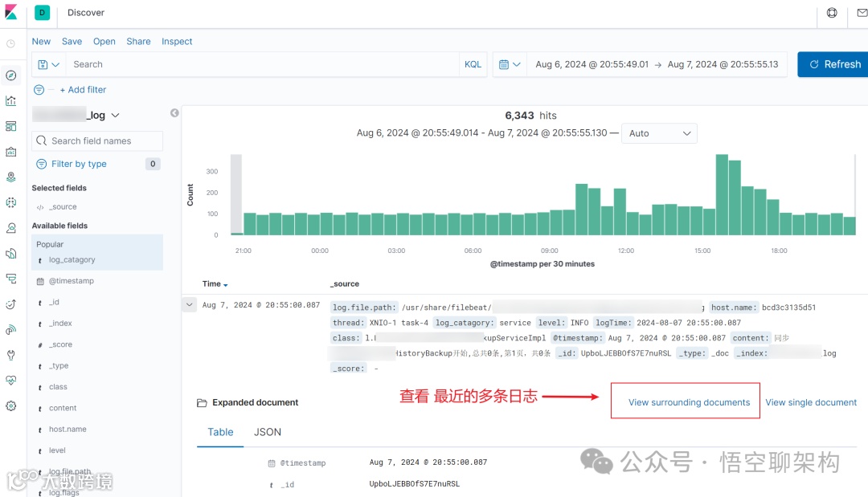The image size is (868, 497).
Task: Select log_catagory popular field
Action: tap(72, 260)
